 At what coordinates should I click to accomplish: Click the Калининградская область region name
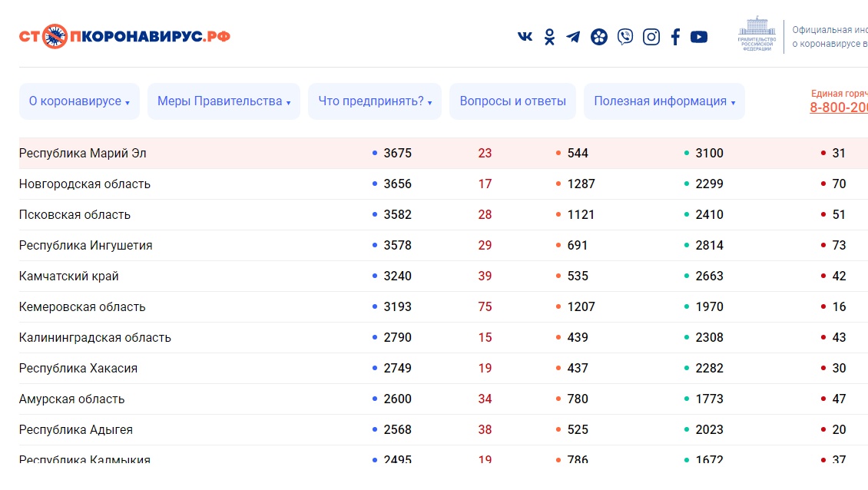95,338
